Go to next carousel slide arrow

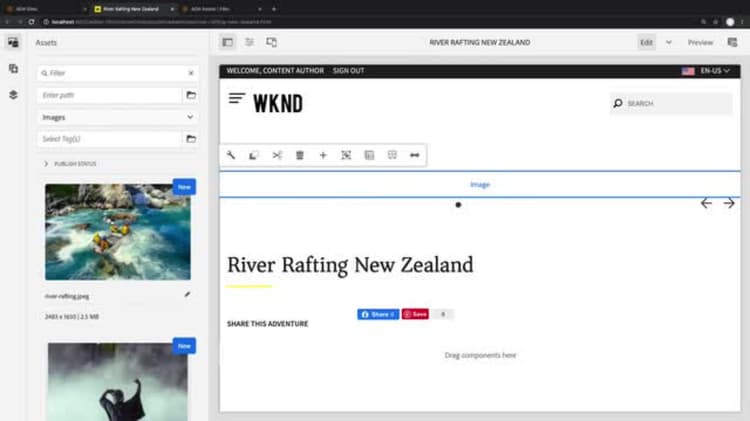(729, 203)
